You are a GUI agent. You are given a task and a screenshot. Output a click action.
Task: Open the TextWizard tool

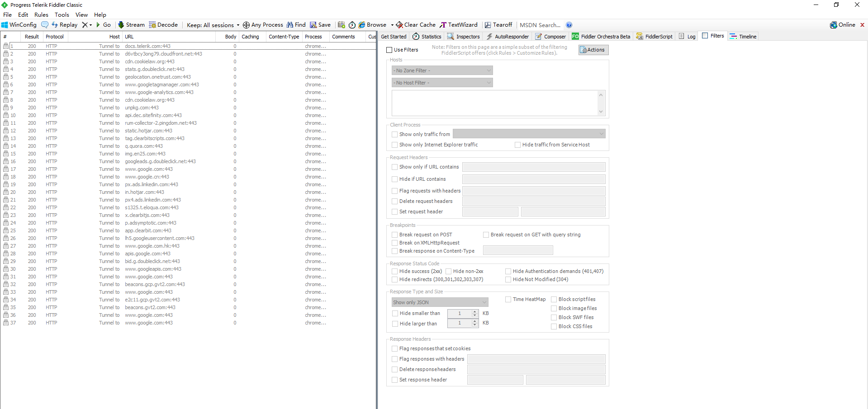pos(459,25)
